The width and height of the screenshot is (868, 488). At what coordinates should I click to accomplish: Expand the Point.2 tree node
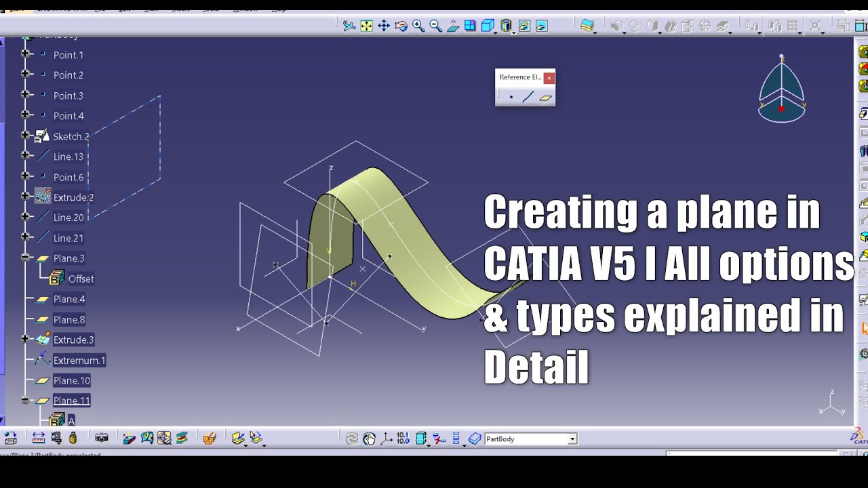[x=26, y=74]
